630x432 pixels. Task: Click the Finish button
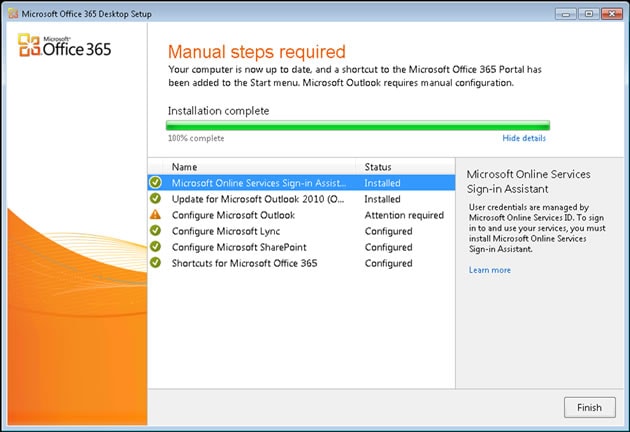589,407
